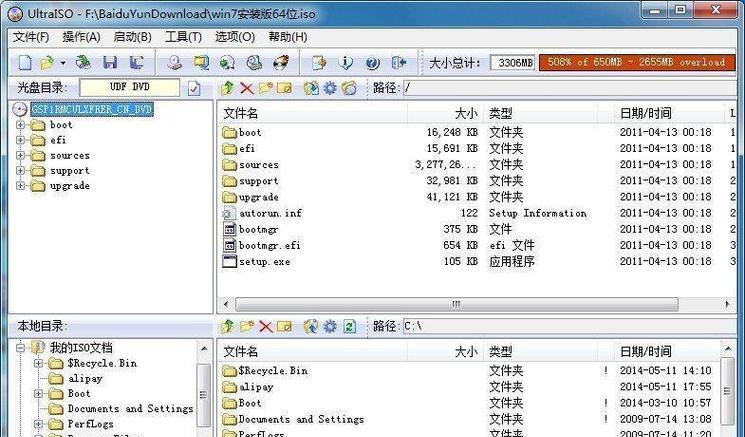
Task: Refresh the local directory with the green arrows icon
Action: [x=349, y=326]
